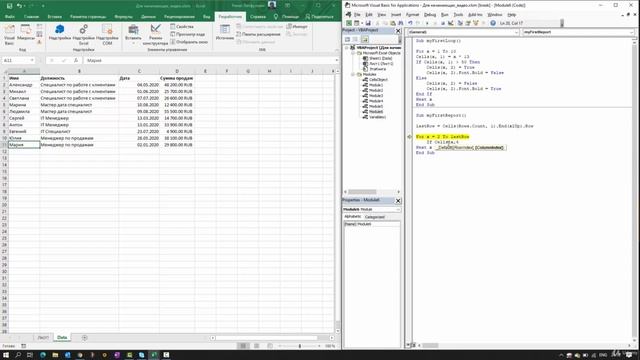The image size is (640, 360).
Task: Click View Code icon in Project pane
Action: pyautogui.click(x=347, y=39)
